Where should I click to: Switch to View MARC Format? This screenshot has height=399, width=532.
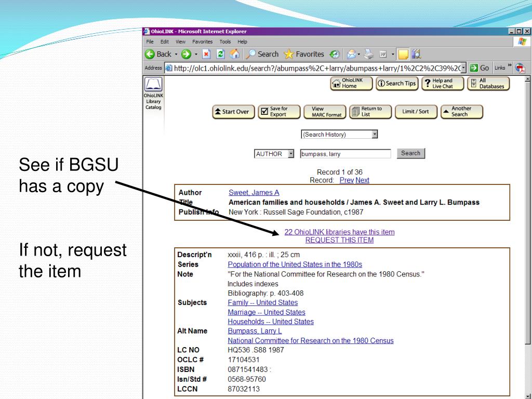(325, 112)
